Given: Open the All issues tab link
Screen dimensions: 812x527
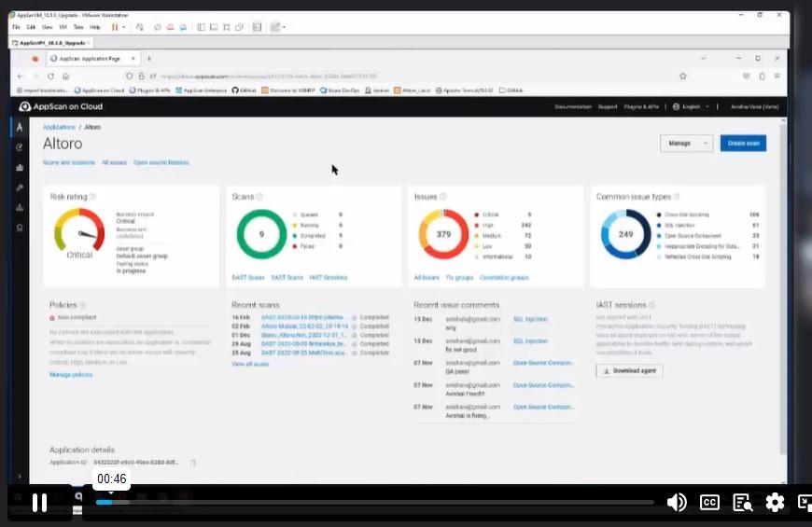Looking at the screenshot, I should [114, 162].
